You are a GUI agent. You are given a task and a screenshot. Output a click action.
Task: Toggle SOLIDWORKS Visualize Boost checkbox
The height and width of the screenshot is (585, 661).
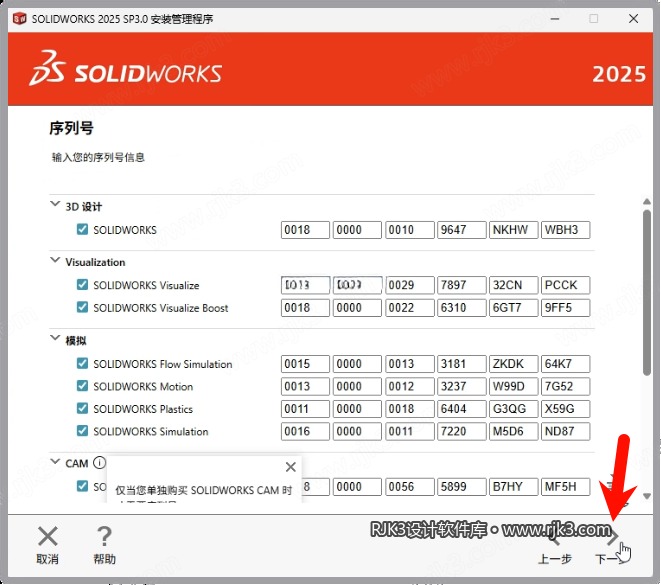(83, 307)
